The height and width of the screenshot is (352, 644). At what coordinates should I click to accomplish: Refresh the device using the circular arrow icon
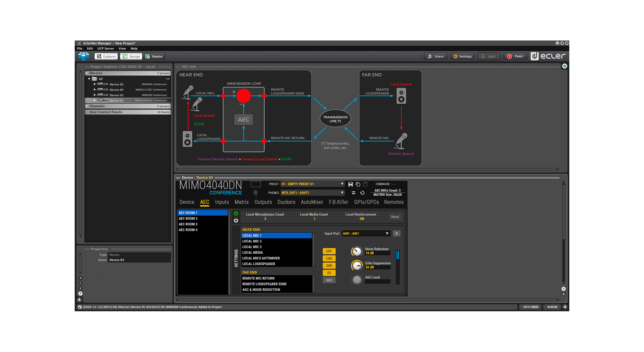point(363,193)
